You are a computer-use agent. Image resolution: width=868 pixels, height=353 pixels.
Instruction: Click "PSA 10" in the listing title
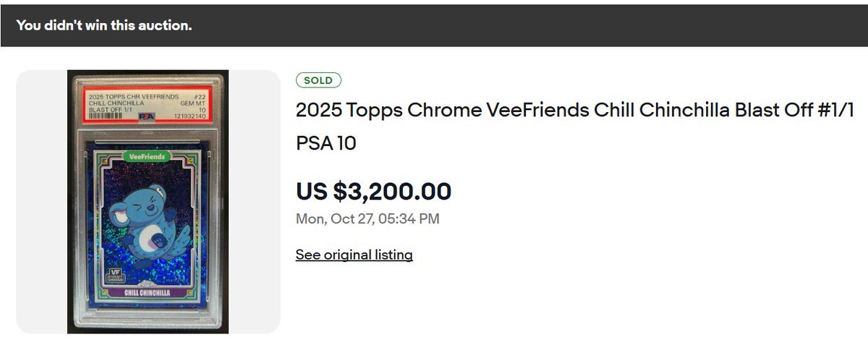click(x=325, y=143)
